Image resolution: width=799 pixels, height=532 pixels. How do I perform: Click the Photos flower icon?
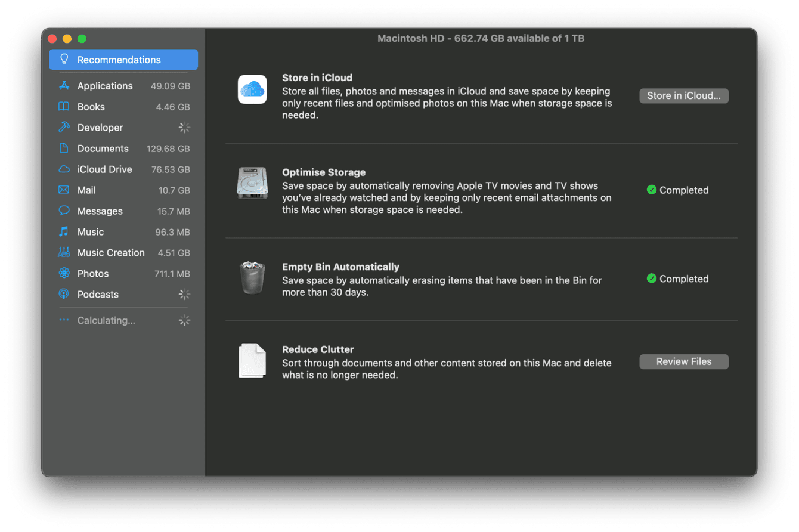click(x=64, y=274)
